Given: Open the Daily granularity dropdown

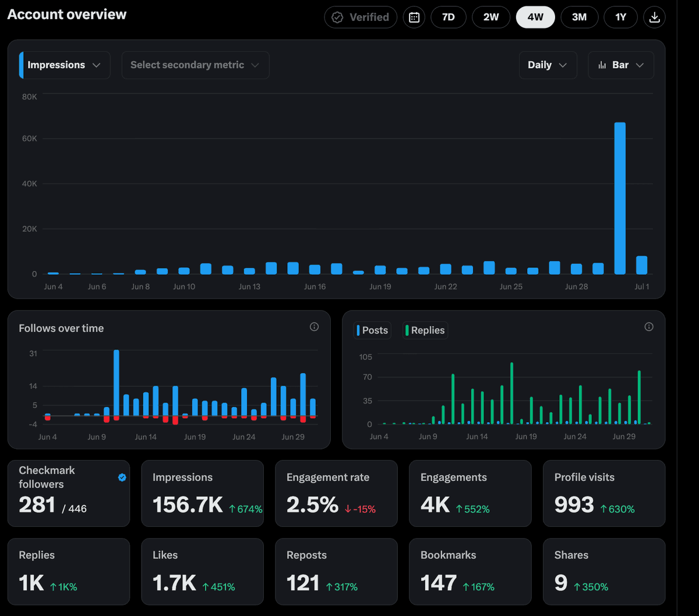Looking at the screenshot, I should pyautogui.click(x=548, y=65).
